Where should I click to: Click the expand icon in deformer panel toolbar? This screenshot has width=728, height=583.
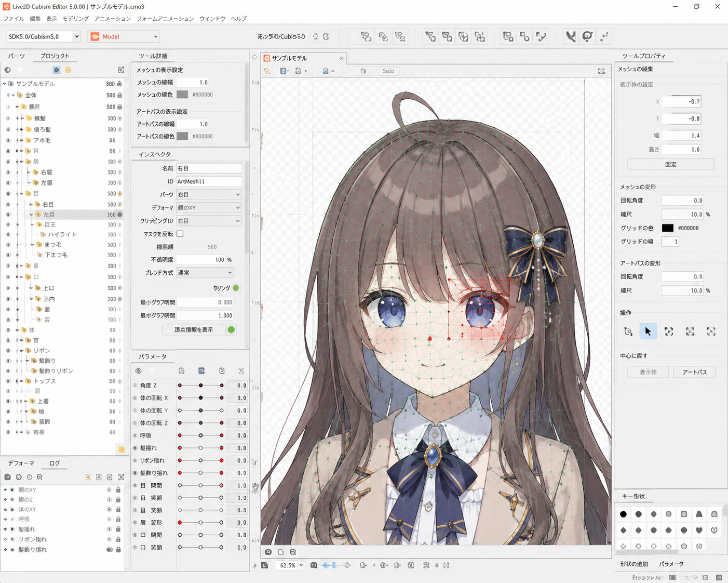(x=121, y=477)
